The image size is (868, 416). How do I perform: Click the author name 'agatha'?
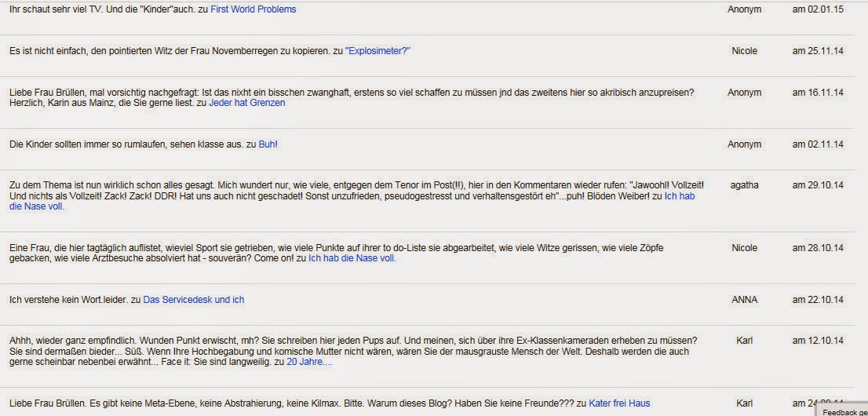(x=744, y=185)
